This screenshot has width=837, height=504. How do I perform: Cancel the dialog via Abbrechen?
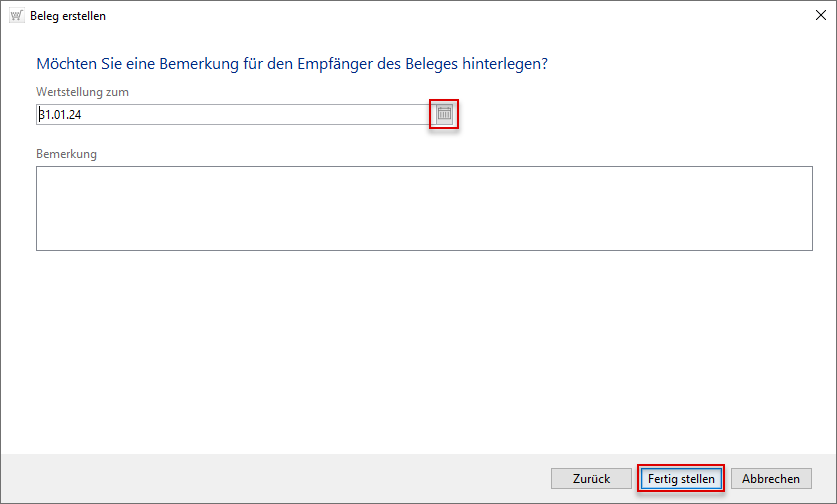(771, 479)
